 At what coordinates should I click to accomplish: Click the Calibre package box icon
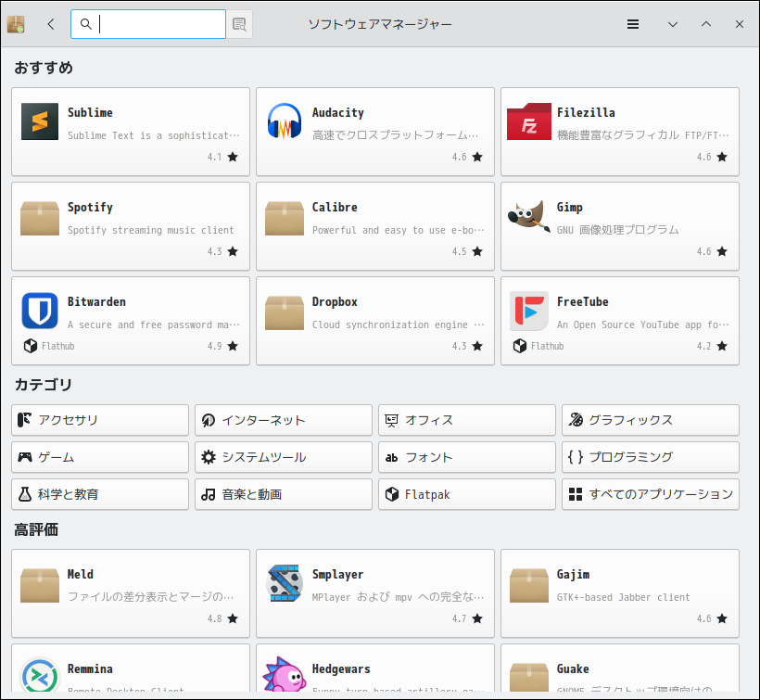tap(285, 218)
